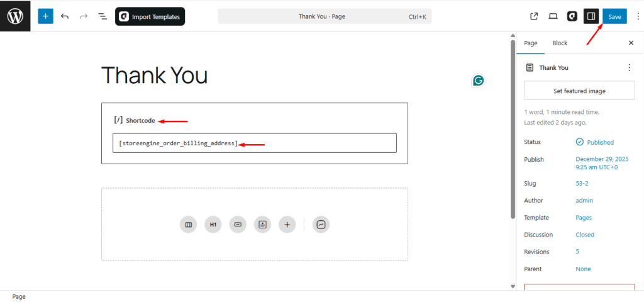The width and height of the screenshot is (644, 302).
Task: Open Thank You page actions menu
Action: (629, 67)
